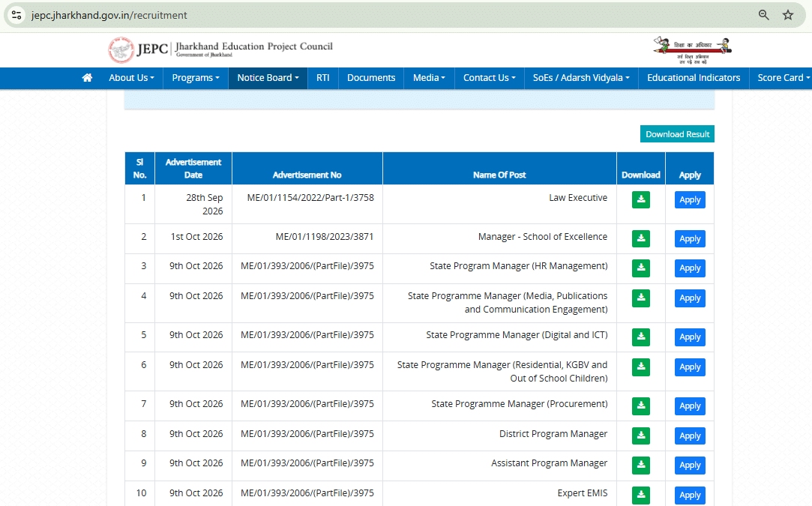The height and width of the screenshot is (506, 812).
Task: Expand the Media dropdown menu
Action: pos(429,78)
